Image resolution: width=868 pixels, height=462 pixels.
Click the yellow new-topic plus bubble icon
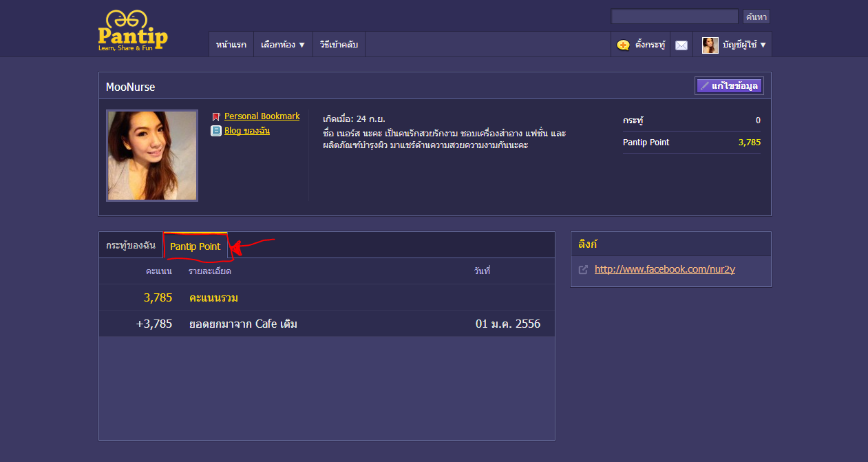tap(623, 45)
